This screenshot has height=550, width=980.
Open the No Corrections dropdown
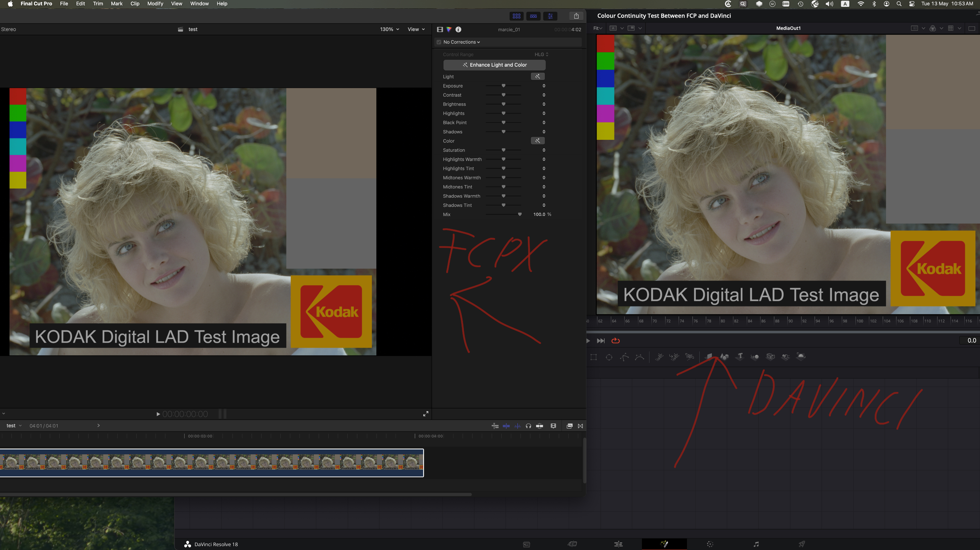coord(462,42)
